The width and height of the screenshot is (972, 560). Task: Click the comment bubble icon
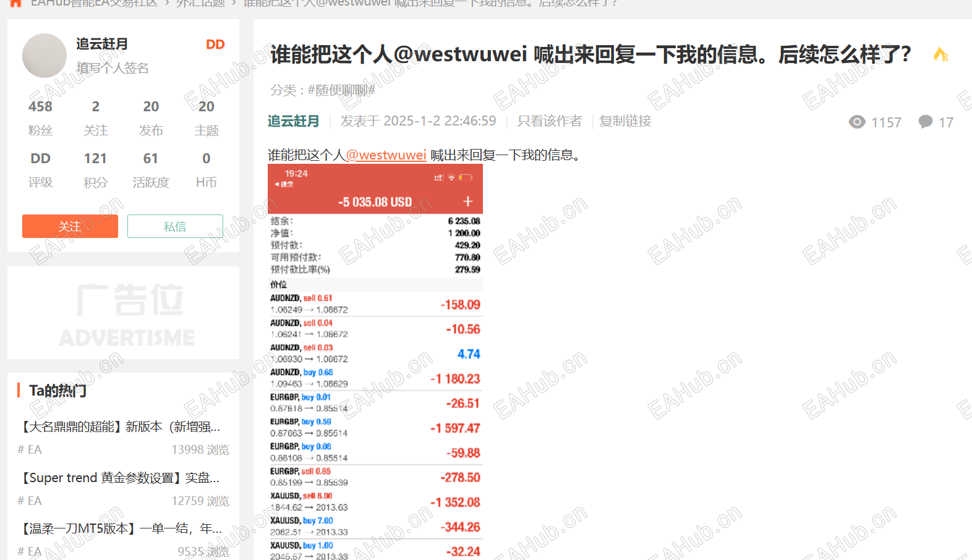click(x=926, y=122)
